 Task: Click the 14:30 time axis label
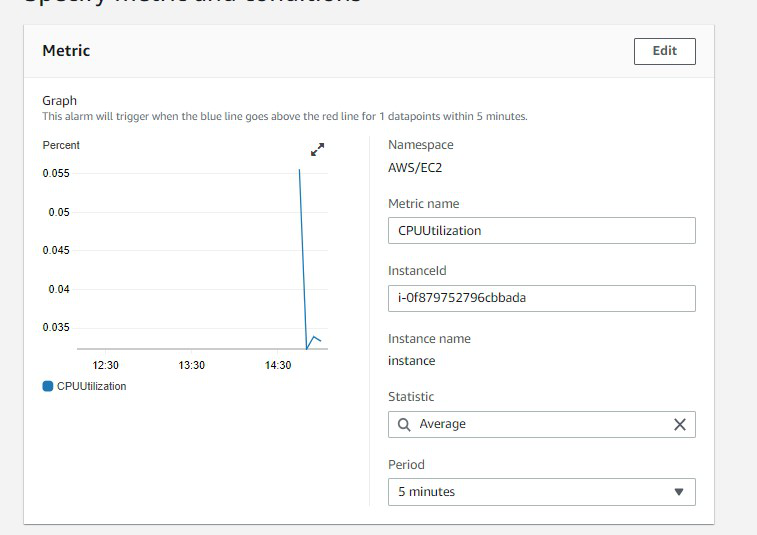coord(278,365)
